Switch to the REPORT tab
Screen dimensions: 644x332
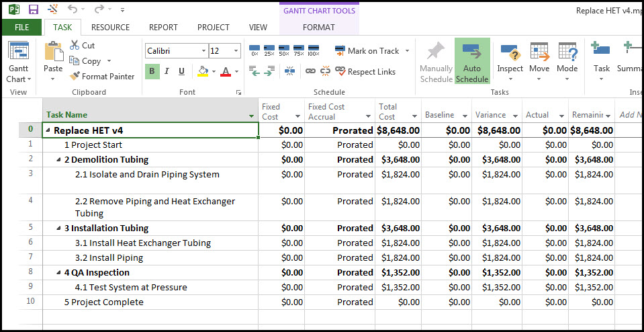[x=163, y=28]
